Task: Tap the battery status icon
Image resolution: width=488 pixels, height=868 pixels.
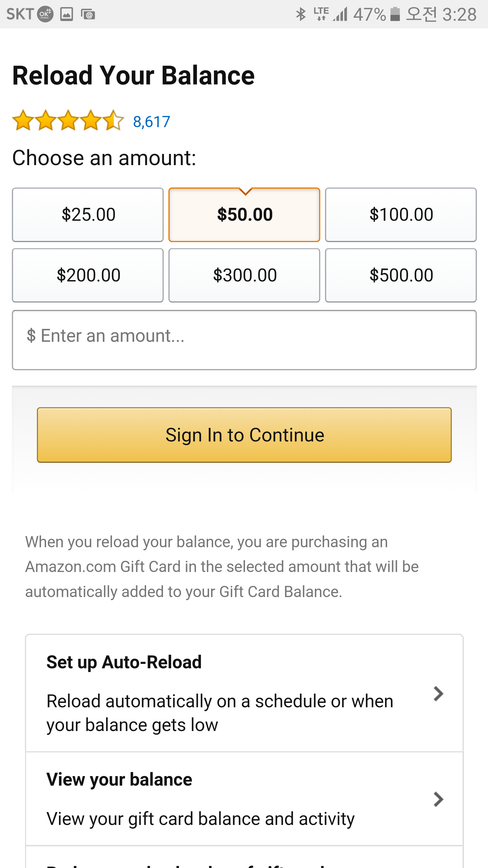Action: pyautogui.click(x=395, y=14)
